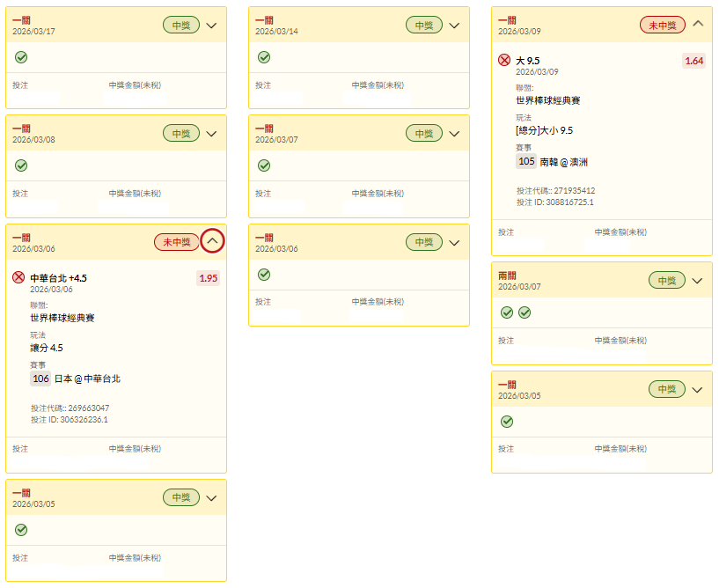
Task: Click the red X icon beside 大 9.5
Action: [x=504, y=61]
